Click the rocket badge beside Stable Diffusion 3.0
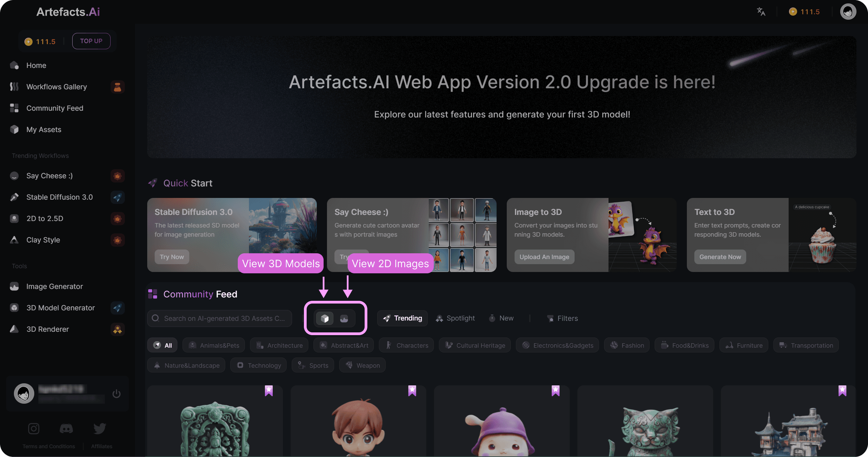The image size is (868, 457). (117, 197)
